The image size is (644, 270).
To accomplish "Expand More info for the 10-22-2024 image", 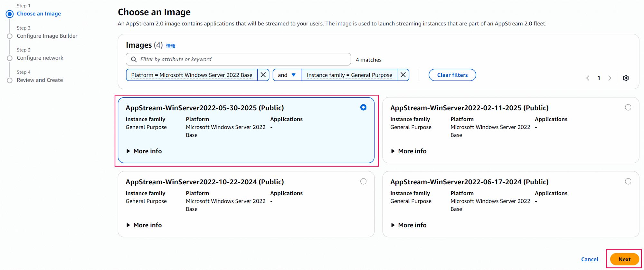I will pos(144,225).
